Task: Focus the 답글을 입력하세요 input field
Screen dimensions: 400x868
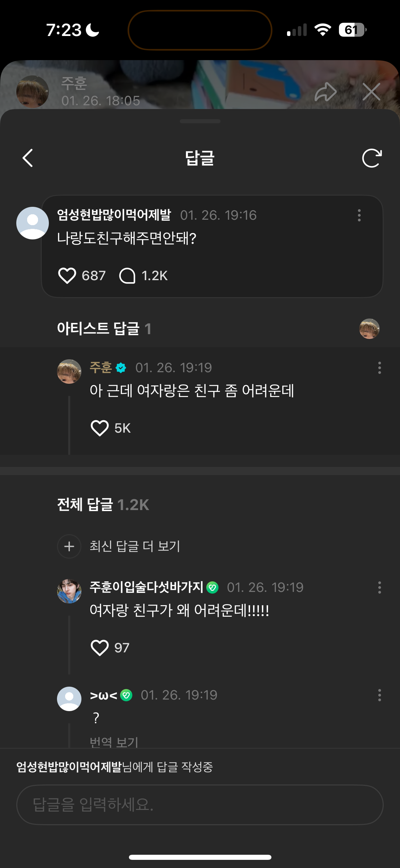Action: point(200,804)
